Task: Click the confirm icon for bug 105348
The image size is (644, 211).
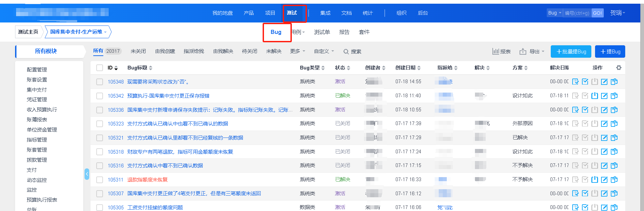Action: (575, 82)
